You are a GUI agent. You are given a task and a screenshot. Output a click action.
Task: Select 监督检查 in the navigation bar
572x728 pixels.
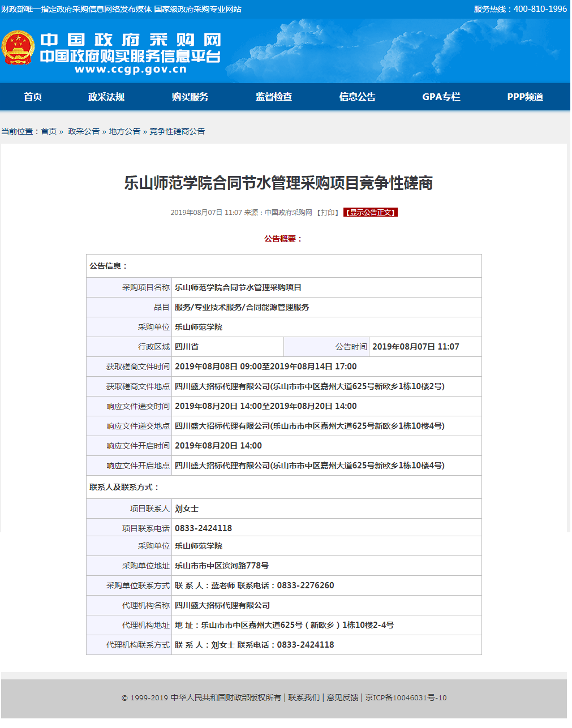274,97
